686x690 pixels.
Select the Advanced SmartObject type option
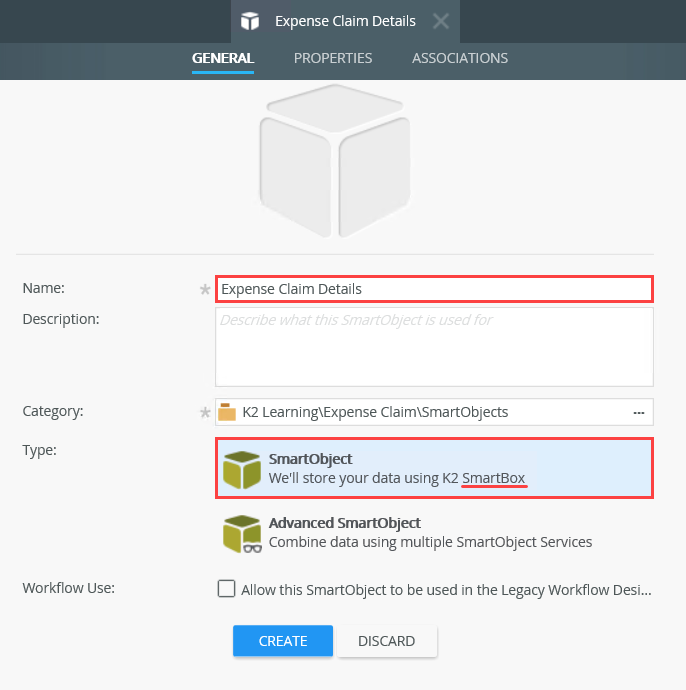pyautogui.click(x=434, y=533)
